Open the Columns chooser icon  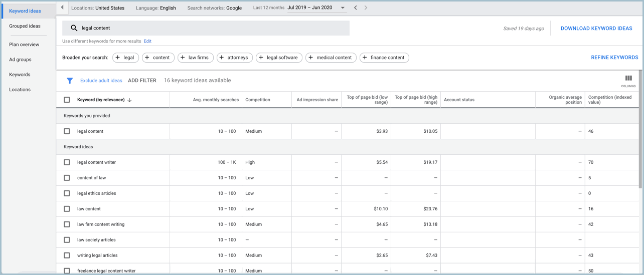pyautogui.click(x=628, y=79)
